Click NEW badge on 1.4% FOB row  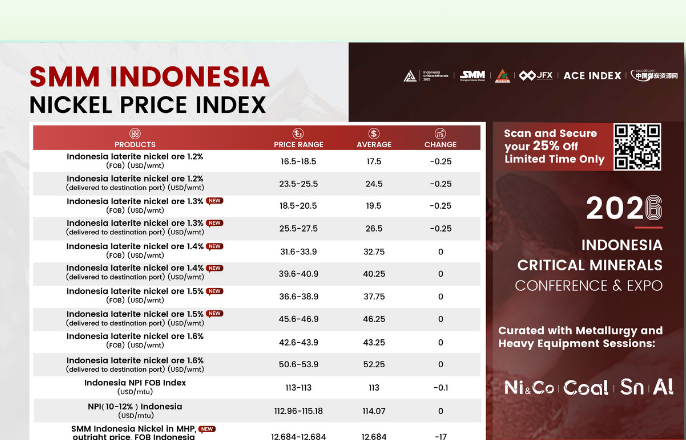(x=214, y=246)
